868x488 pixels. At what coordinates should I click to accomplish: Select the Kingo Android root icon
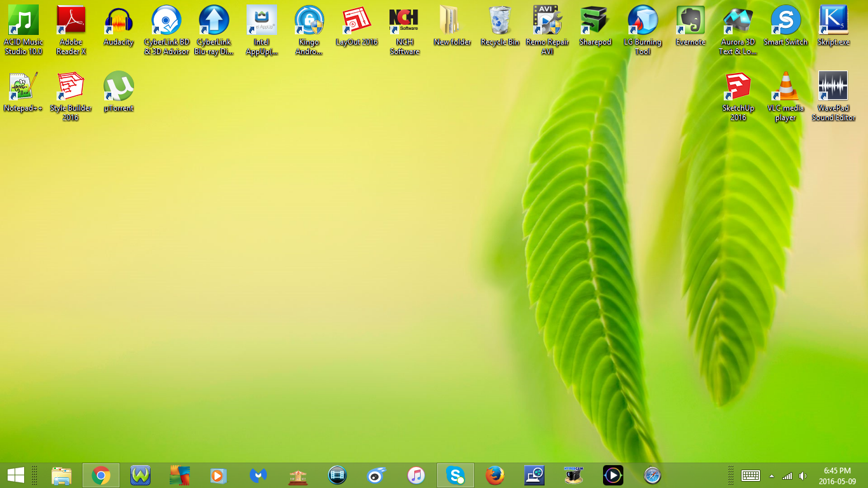[309, 30]
